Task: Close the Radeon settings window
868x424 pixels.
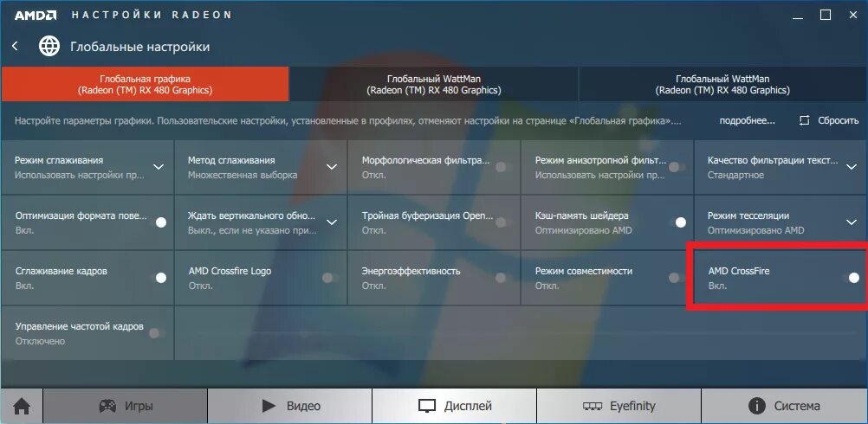Action: 853,15
